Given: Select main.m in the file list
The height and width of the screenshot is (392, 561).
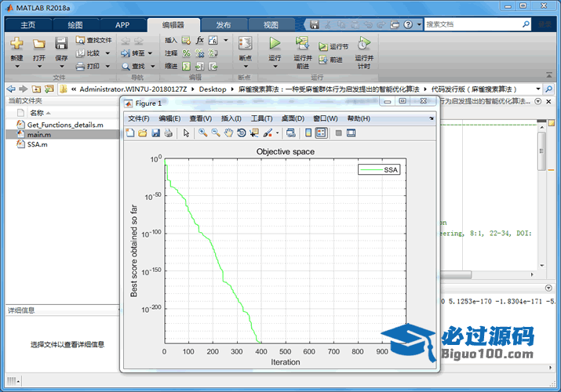Looking at the screenshot, I should click(39, 135).
